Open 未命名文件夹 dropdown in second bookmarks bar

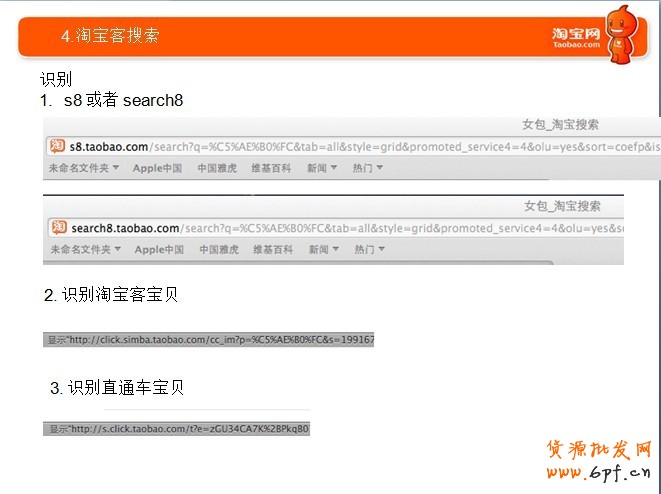pos(85,249)
